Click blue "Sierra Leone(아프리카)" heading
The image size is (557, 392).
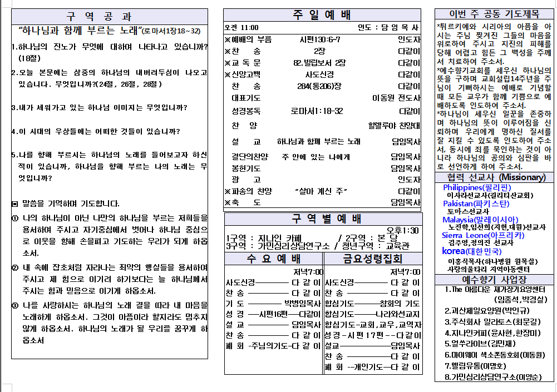click(483, 235)
